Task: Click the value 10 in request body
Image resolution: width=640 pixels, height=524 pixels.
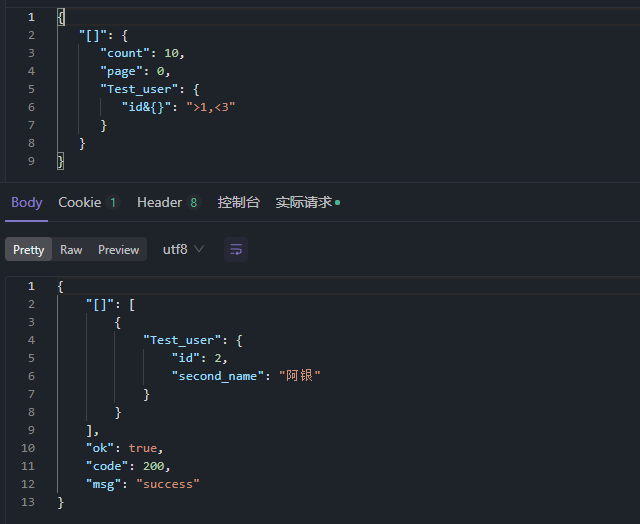Action: (x=171, y=53)
